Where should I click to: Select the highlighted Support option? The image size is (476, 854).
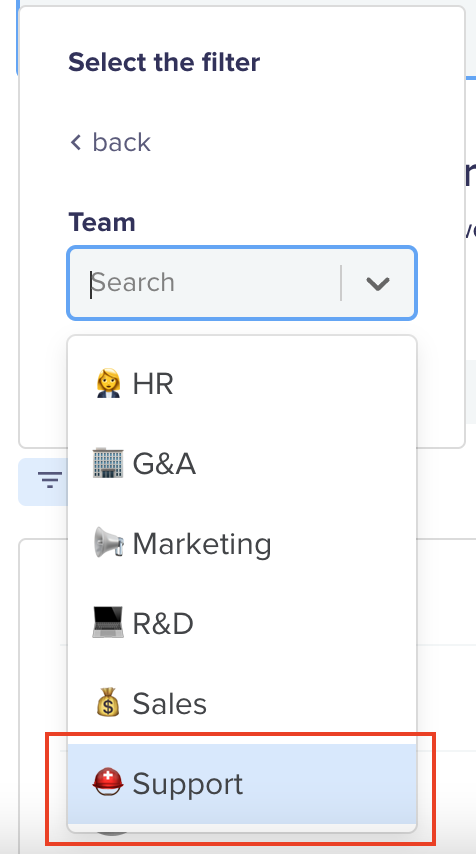click(242, 784)
